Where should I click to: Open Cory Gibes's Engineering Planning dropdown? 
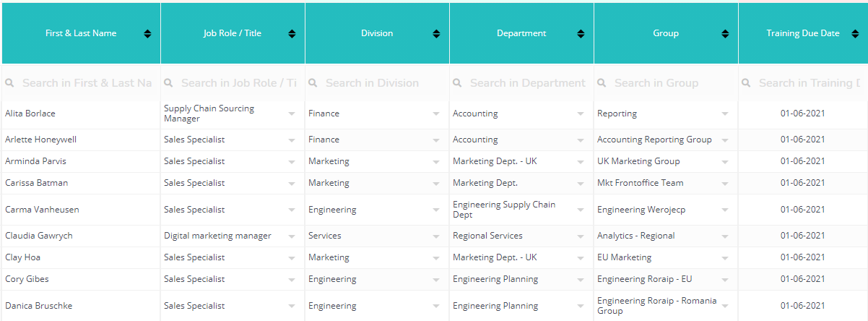click(x=581, y=280)
